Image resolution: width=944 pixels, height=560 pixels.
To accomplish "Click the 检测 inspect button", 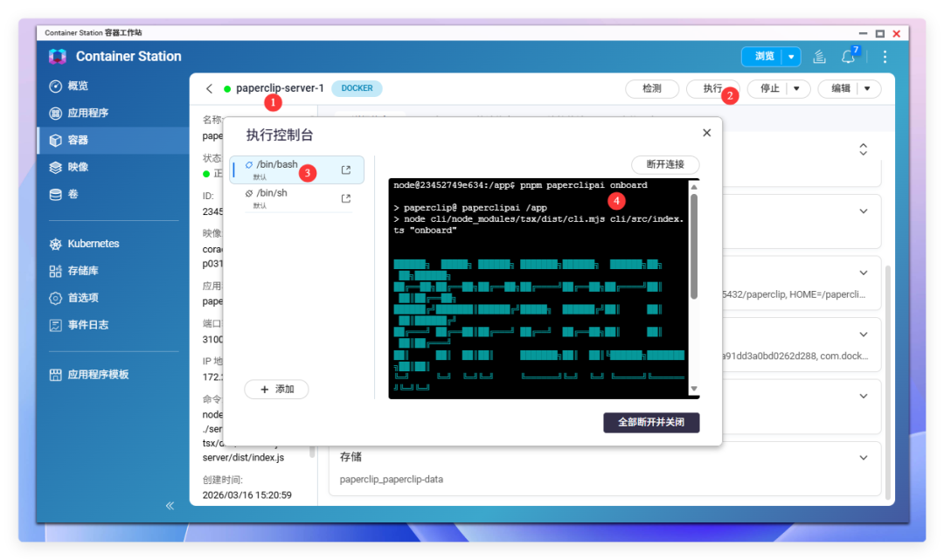I will tap(652, 88).
